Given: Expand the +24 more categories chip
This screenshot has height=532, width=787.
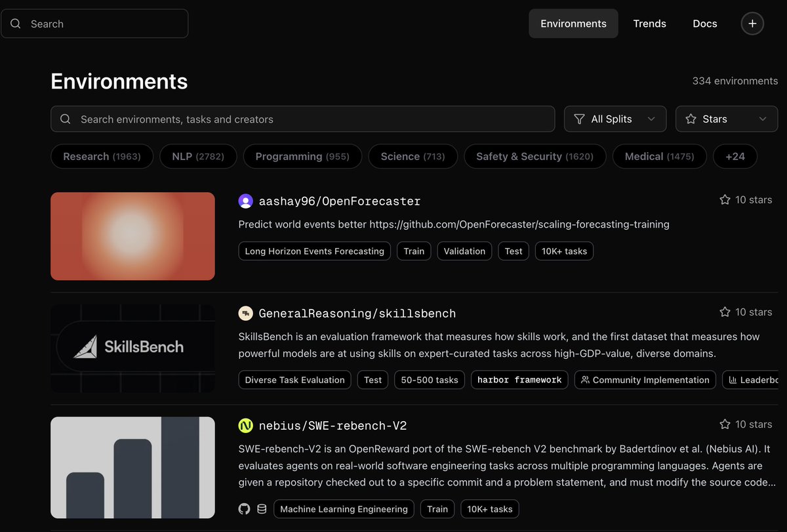Looking at the screenshot, I should click(735, 157).
